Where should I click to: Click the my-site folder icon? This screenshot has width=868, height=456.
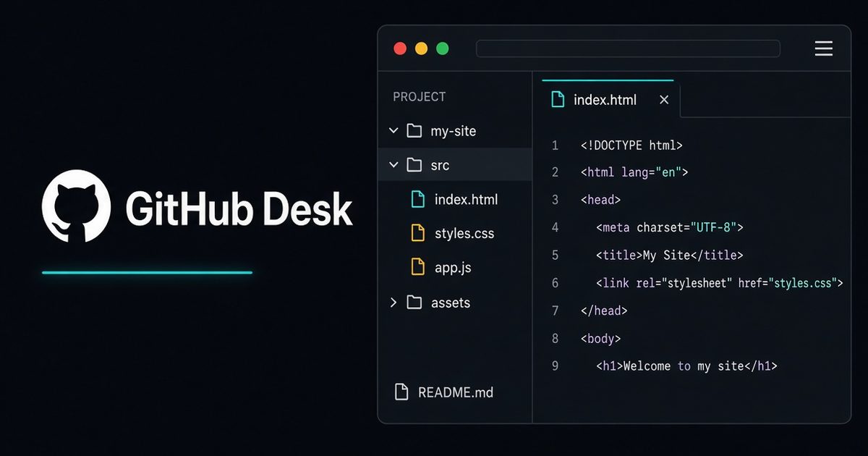414,131
